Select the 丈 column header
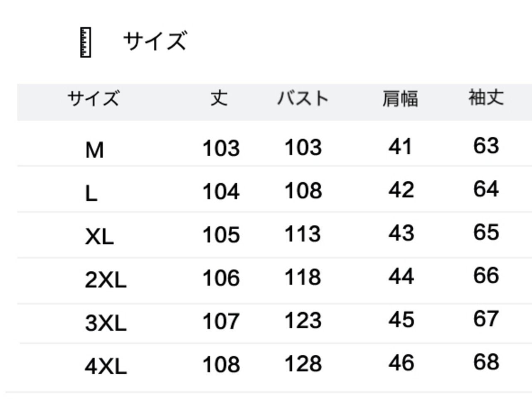 (219, 98)
